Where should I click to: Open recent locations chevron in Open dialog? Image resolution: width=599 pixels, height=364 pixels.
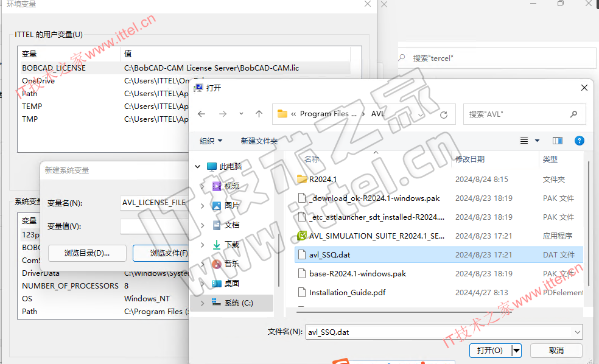click(x=241, y=114)
